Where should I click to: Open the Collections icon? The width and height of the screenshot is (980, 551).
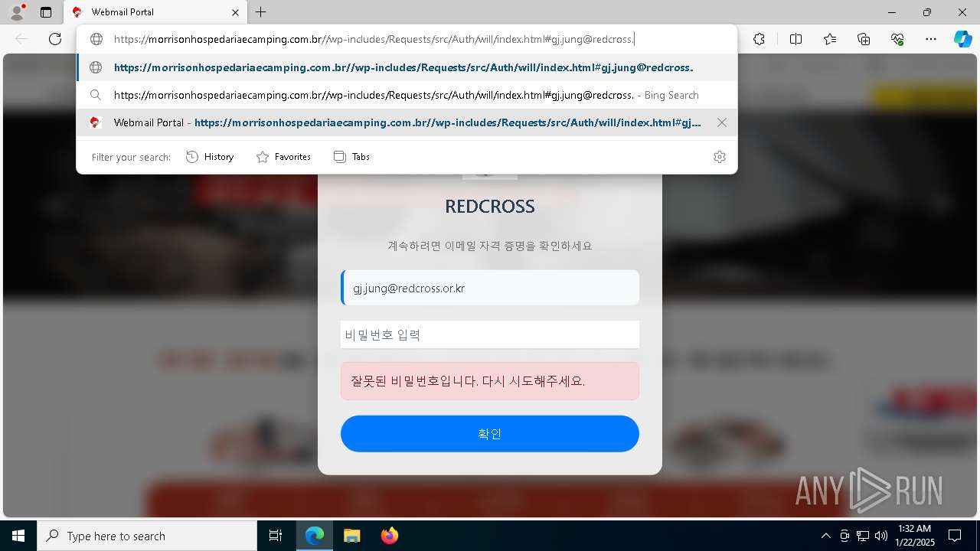click(x=864, y=39)
